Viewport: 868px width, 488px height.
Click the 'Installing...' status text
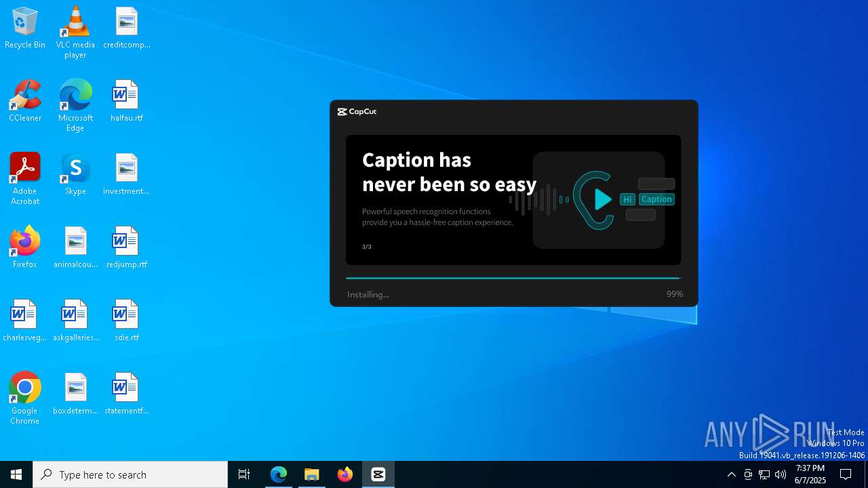coord(368,295)
